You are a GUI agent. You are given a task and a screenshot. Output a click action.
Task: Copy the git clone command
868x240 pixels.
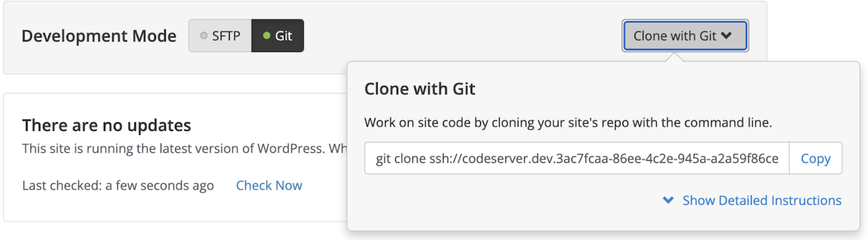point(815,159)
